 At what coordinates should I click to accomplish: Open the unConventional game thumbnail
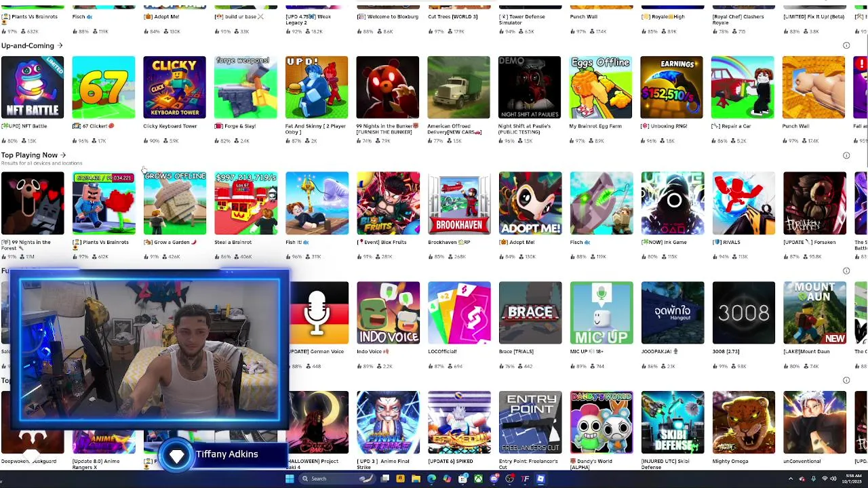814,422
